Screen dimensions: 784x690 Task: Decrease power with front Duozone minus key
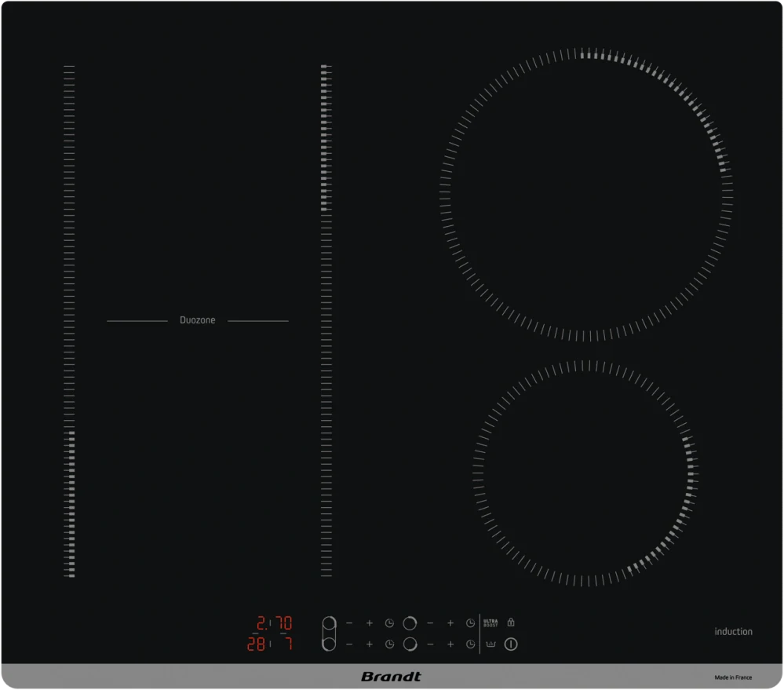coord(349,644)
